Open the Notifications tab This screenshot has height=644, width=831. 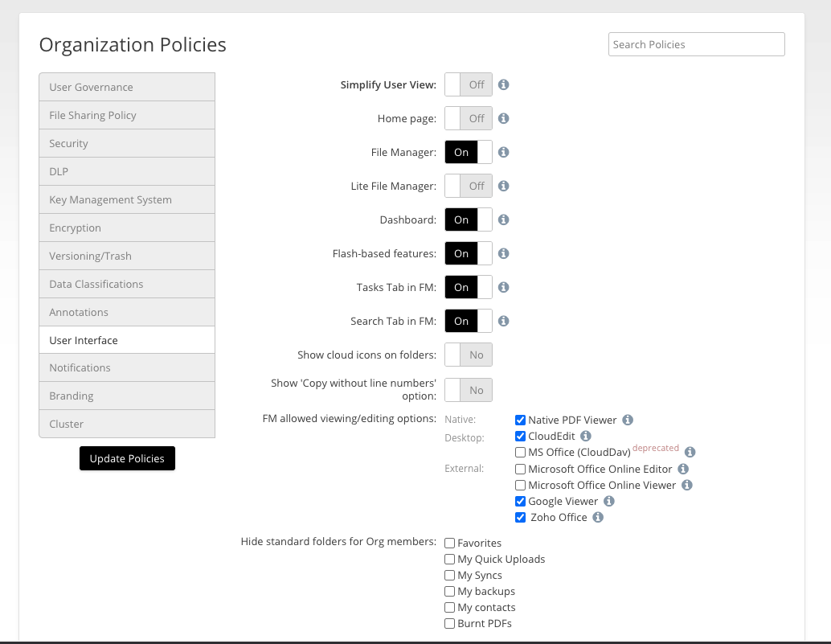[127, 368]
